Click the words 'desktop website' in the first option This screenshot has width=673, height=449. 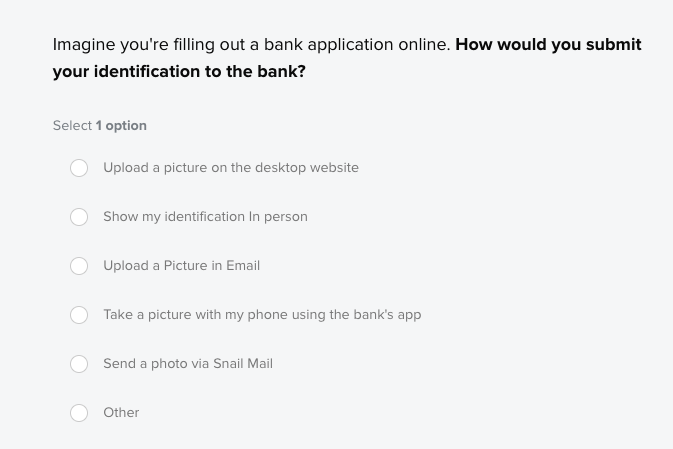pyautogui.click(x=307, y=168)
